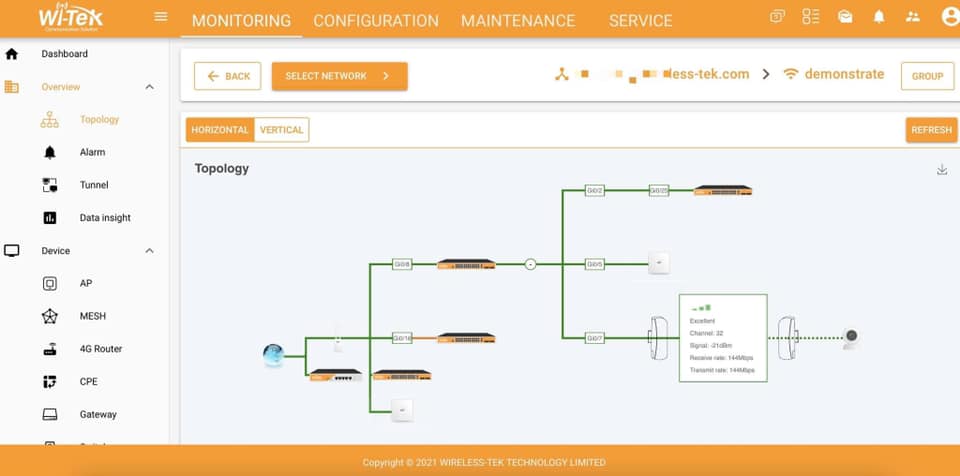The height and width of the screenshot is (476, 960).
Task: Click the AP icon in sidebar
Action: click(x=50, y=284)
